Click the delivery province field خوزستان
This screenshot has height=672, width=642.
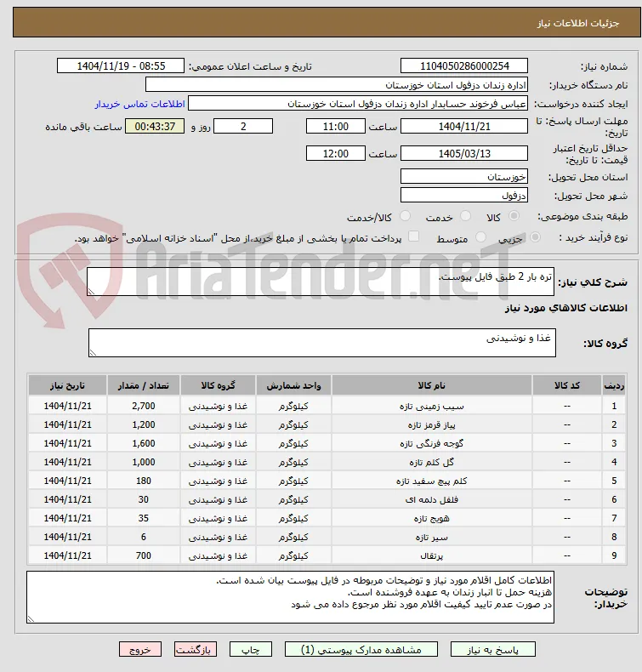[x=463, y=177]
